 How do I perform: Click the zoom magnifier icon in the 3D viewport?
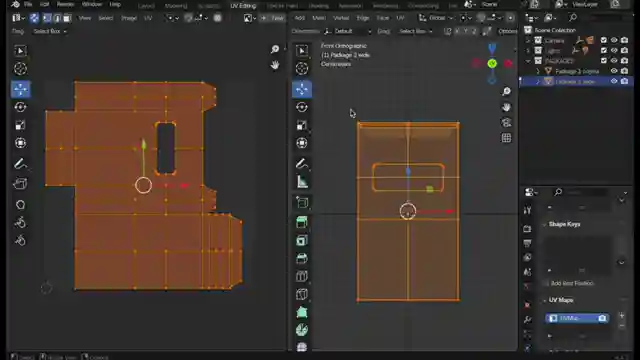(x=506, y=91)
